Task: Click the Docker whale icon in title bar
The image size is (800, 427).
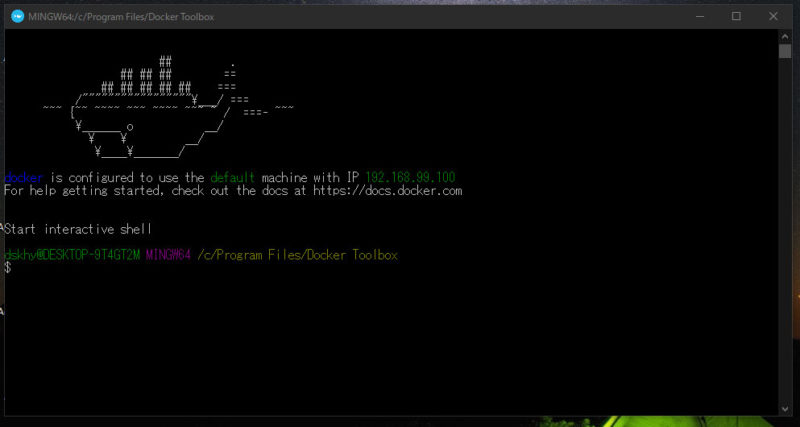Action: [17, 16]
